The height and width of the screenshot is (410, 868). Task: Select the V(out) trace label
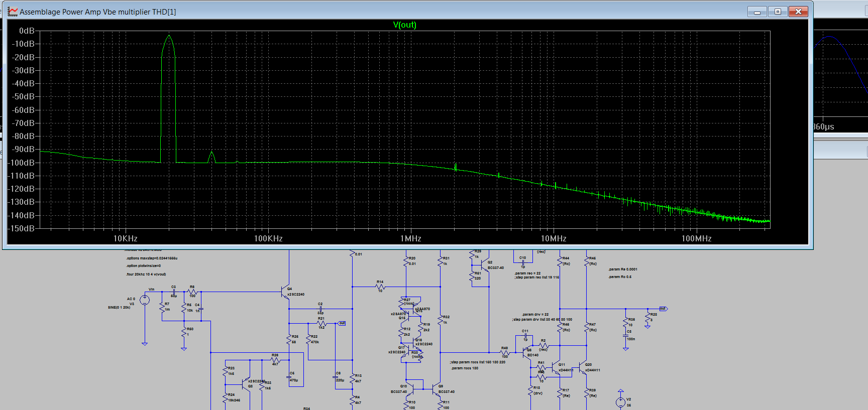click(x=404, y=25)
